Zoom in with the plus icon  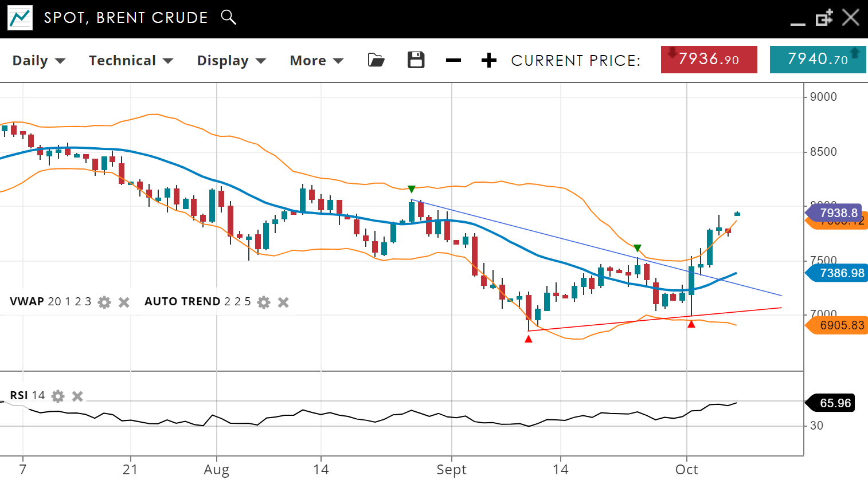488,60
